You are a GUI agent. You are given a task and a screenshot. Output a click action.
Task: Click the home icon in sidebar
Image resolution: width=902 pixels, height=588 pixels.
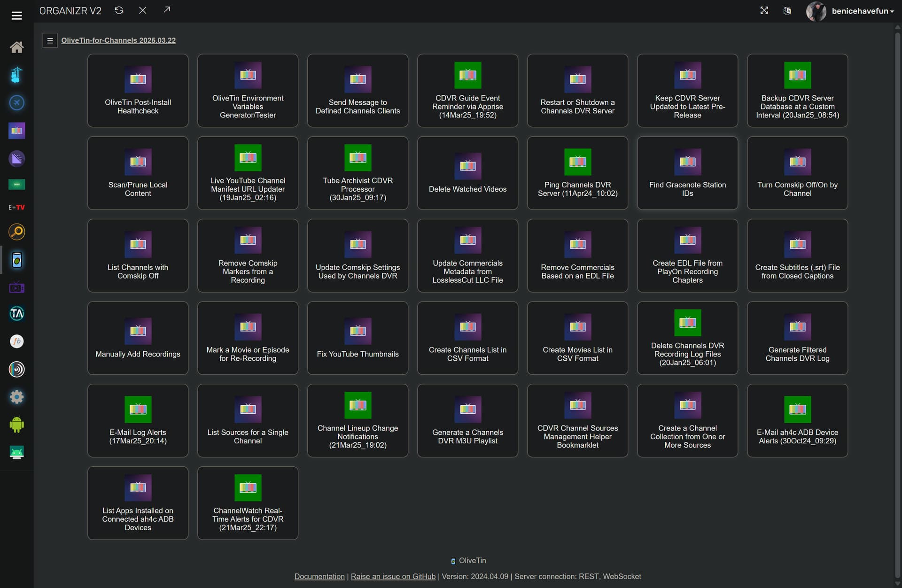click(17, 47)
